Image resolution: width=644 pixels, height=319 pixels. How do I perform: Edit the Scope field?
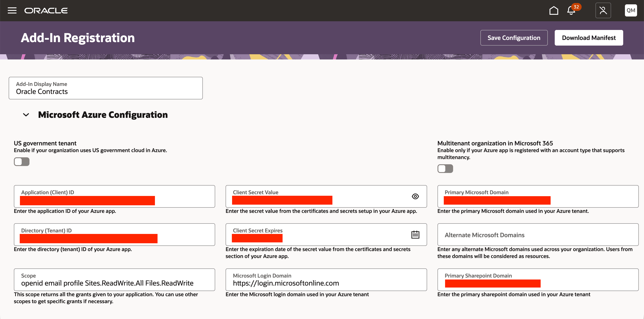(x=114, y=280)
